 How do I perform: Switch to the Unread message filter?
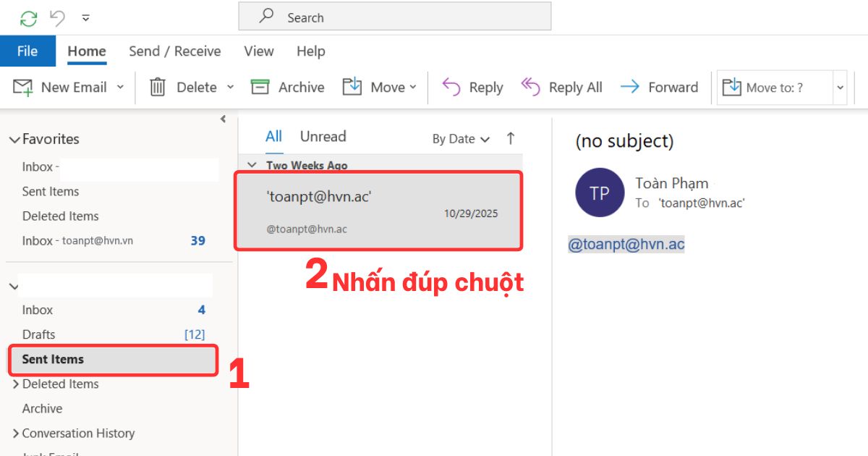pyautogui.click(x=323, y=136)
